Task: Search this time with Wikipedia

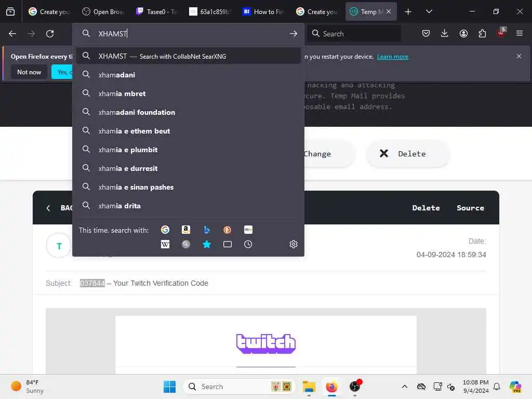Action: pos(165,244)
